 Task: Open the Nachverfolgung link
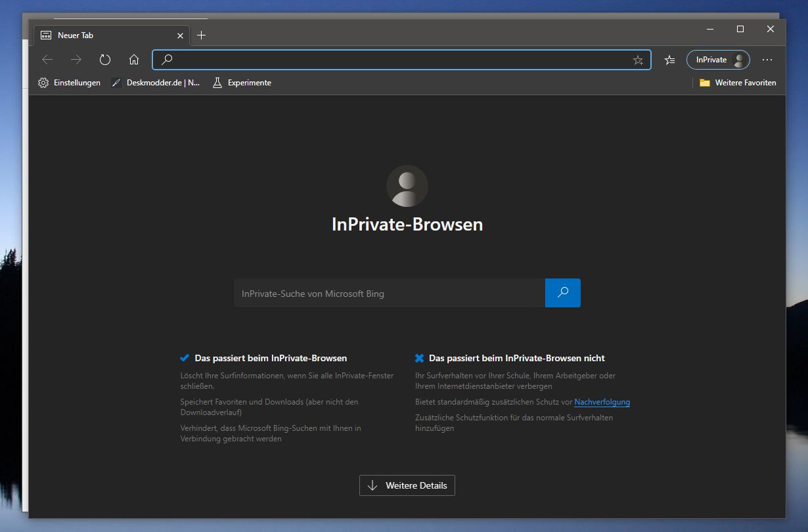(602, 402)
